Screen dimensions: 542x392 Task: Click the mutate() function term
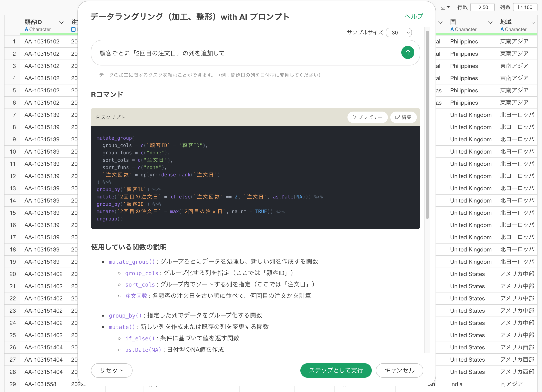[122, 327]
